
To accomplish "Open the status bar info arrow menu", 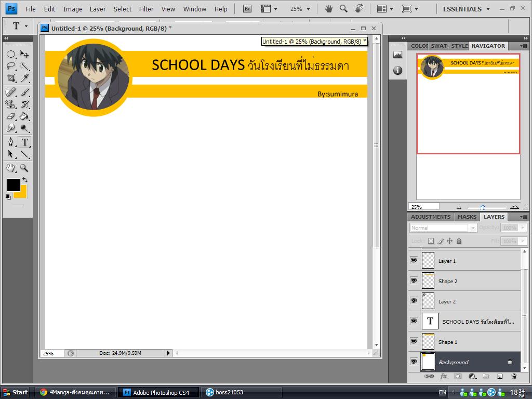I will [168, 353].
